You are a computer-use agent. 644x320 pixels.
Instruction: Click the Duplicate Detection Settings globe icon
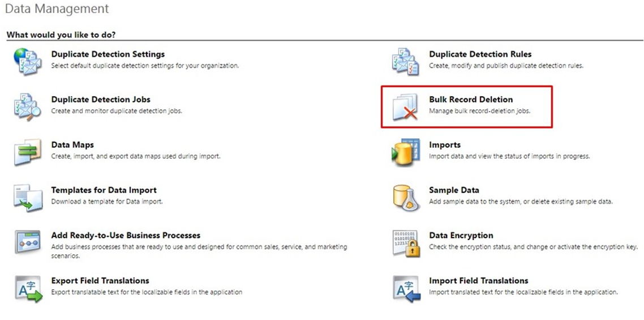(x=28, y=62)
